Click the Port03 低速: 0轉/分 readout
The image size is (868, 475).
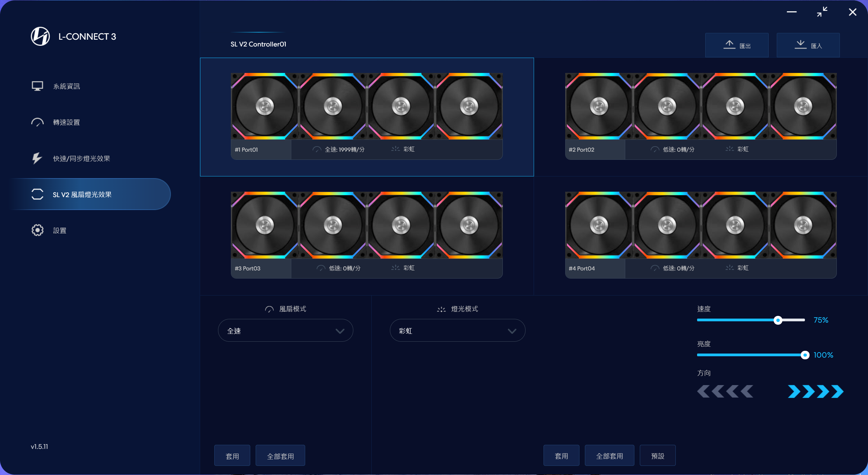click(x=344, y=268)
